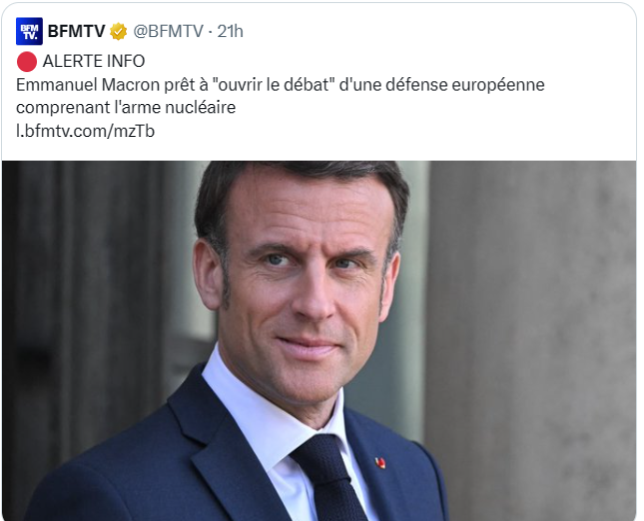Click the navy tie in the photo
Viewport: 644px width, 521px height.
[329, 478]
